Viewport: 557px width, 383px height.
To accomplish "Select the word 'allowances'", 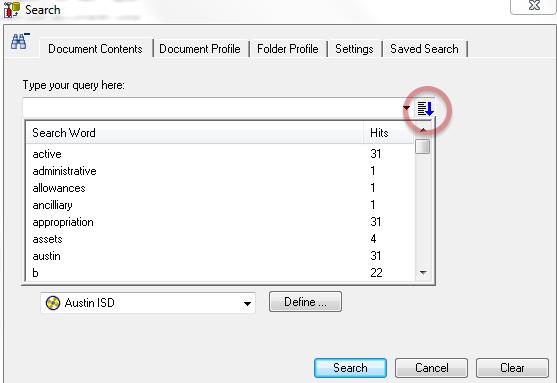I will [x=59, y=188].
